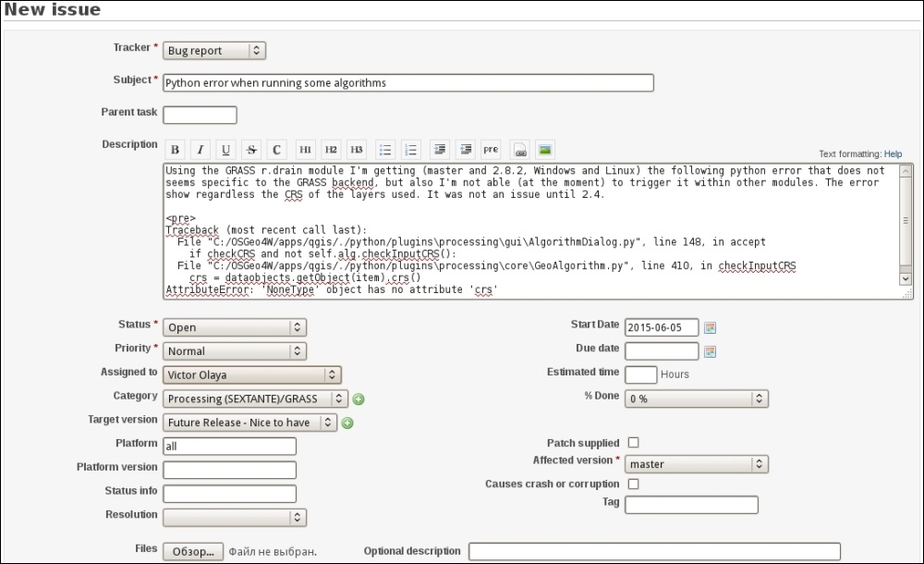Focus the Estimated time hours field
924x564 pixels.
[640, 374]
